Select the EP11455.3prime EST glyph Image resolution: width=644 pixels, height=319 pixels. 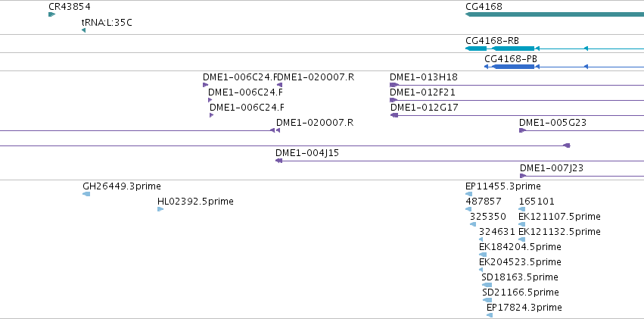point(469,194)
